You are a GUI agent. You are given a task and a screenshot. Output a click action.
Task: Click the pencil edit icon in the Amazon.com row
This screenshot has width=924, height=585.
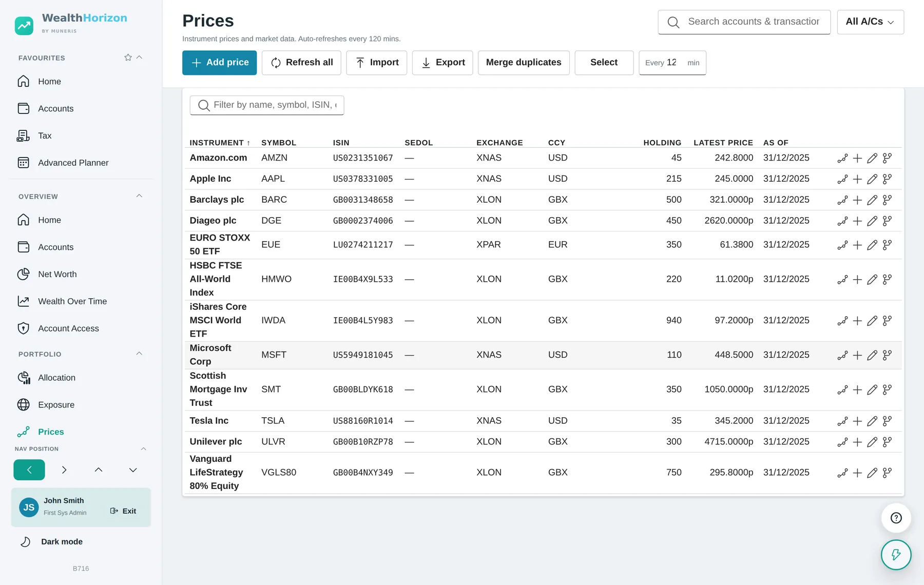pyautogui.click(x=872, y=158)
